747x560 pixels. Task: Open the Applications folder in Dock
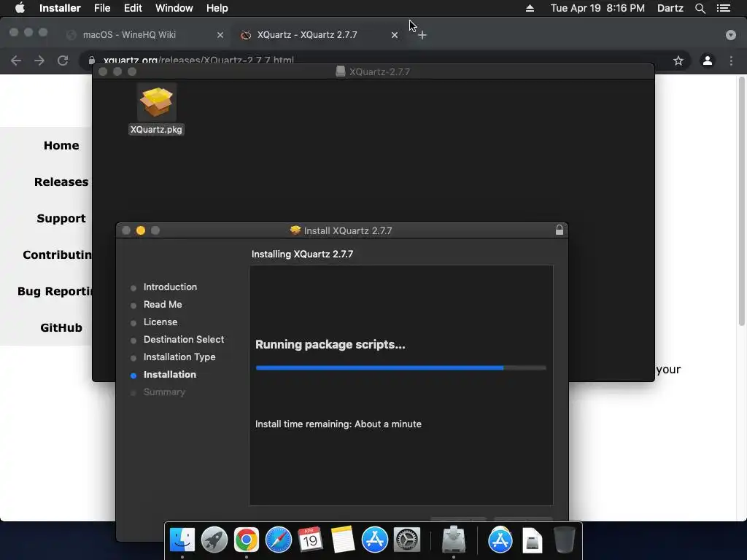coord(500,540)
